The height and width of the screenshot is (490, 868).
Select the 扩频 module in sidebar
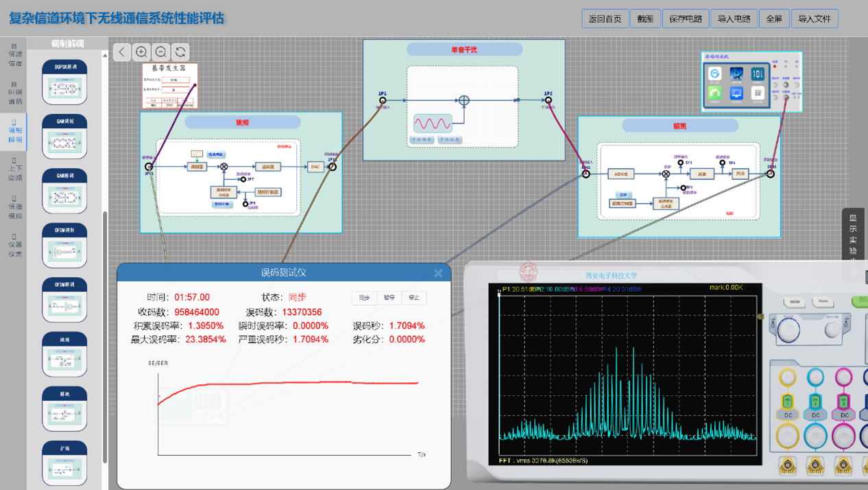coord(64,463)
